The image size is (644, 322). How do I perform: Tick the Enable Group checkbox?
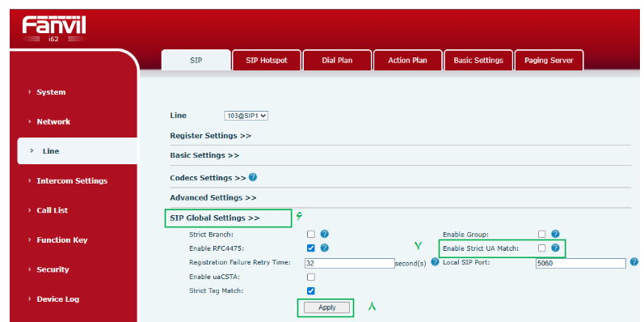pos(541,234)
